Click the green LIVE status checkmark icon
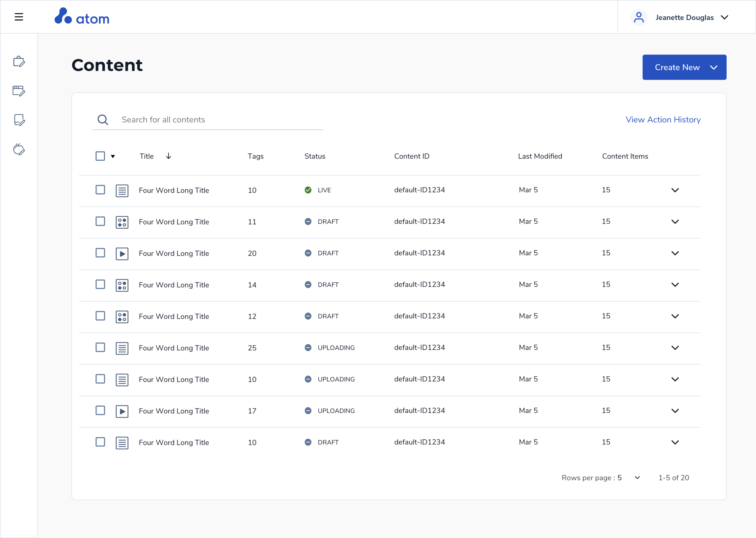Screen dimensions: 756x538 [x=308, y=190]
